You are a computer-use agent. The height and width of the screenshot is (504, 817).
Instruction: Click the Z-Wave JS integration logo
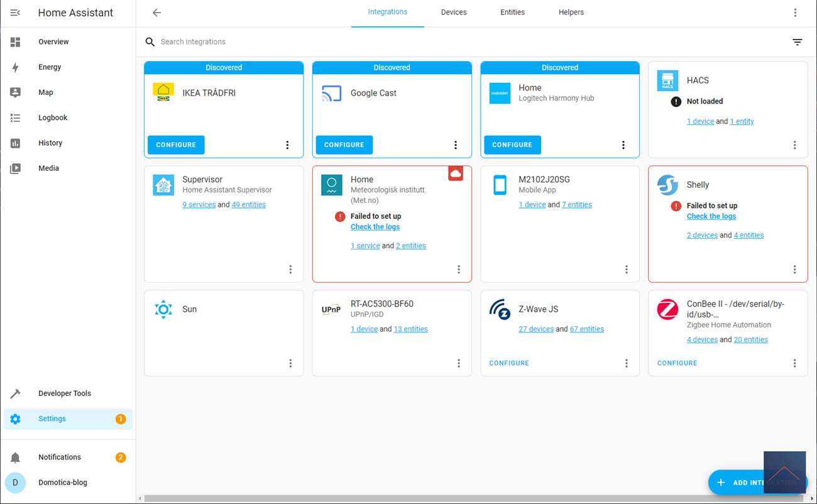pos(500,309)
